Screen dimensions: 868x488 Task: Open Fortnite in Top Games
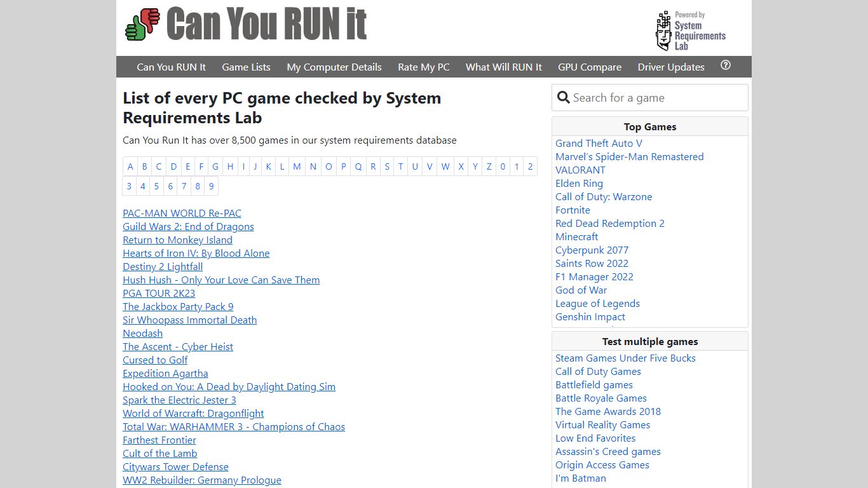pyautogui.click(x=573, y=210)
